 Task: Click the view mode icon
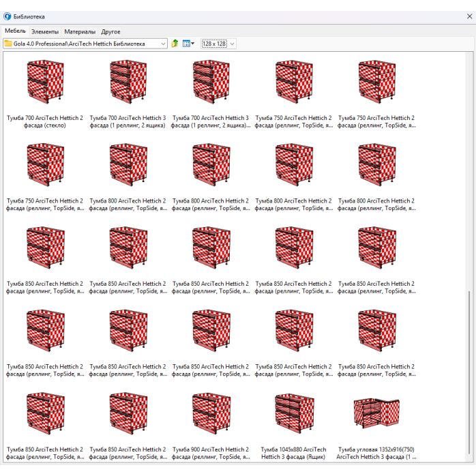click(x=186, y=44)
